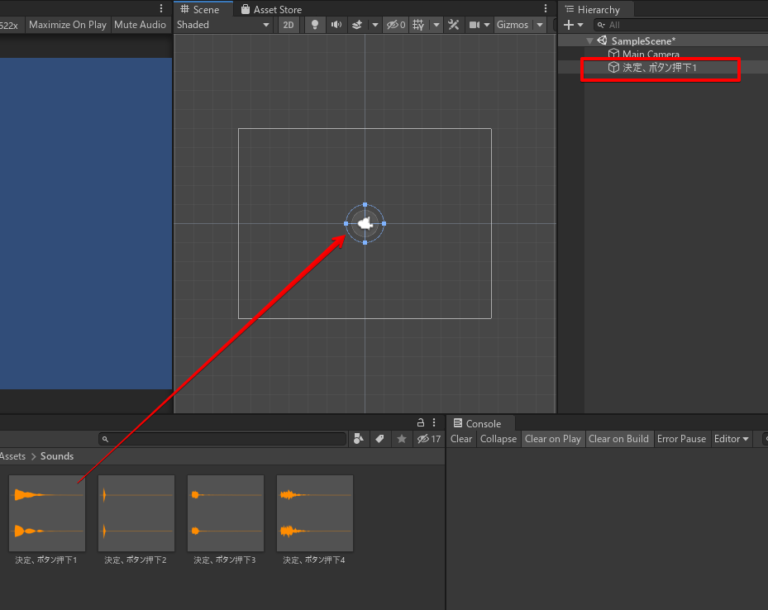The image size is (768, 610).
Task: Toggle 2D view mode
Action: [288, 24]
